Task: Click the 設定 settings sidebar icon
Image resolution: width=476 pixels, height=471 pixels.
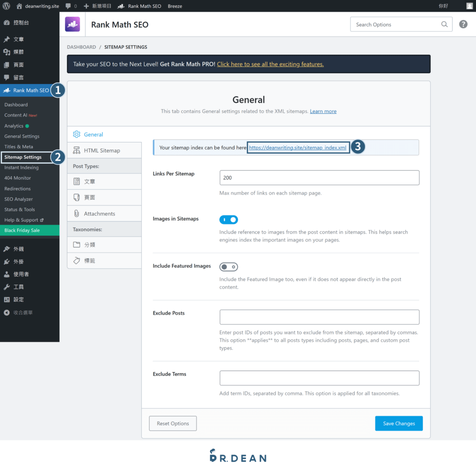Action: coord(7,300)
